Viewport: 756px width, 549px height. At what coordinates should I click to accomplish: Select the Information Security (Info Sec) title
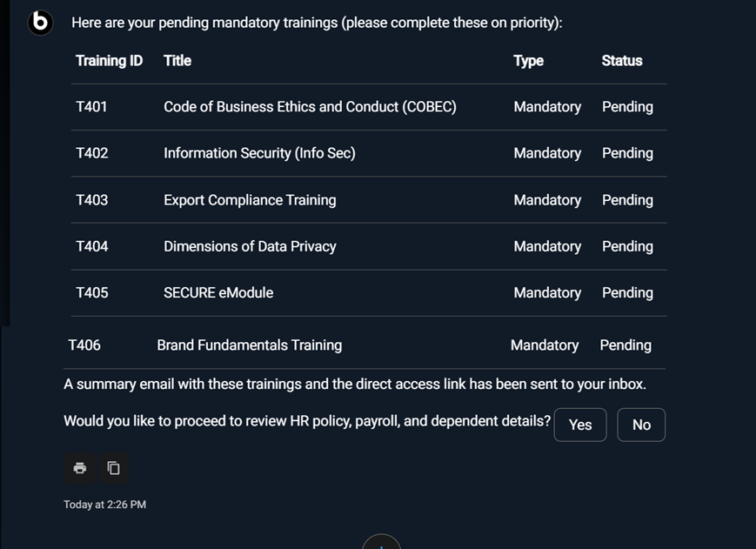tap(259, 153)
